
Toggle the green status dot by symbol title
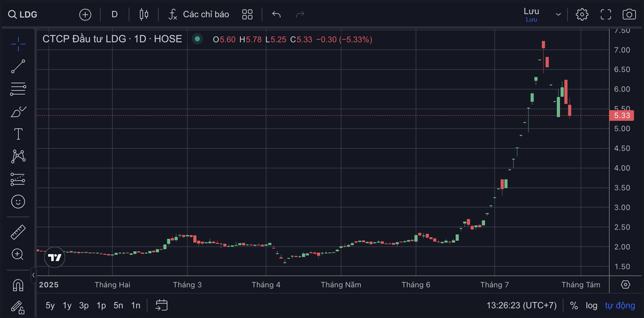(x=198, y=39)
